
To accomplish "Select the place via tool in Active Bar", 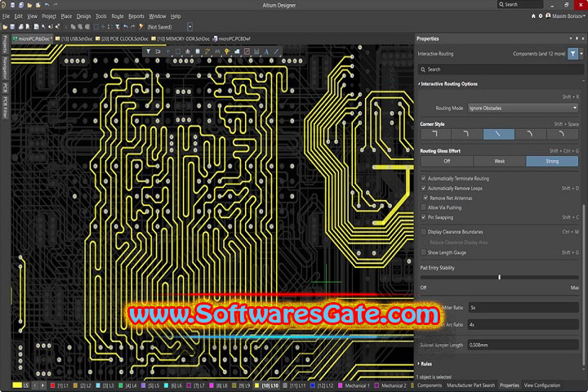I will click(227, 51).
